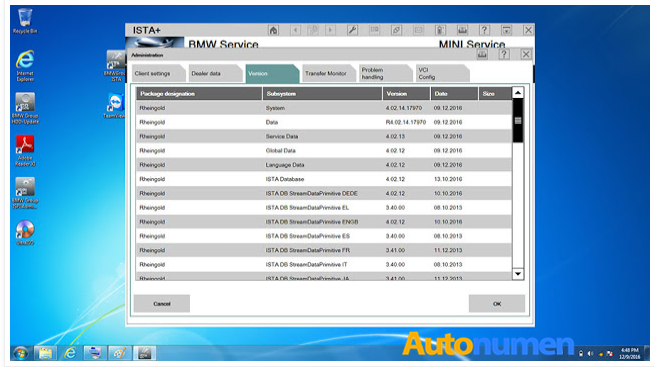Viewport: 654px width, 367px height.
Task: Select the Global Data row
Action: [x=324, y=151]
